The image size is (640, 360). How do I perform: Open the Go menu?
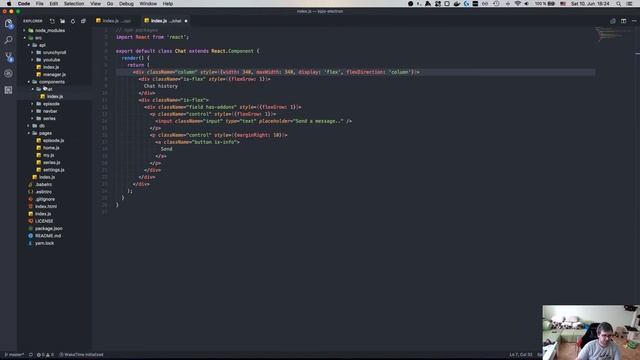pyautogui.click(x=110, y=4)
